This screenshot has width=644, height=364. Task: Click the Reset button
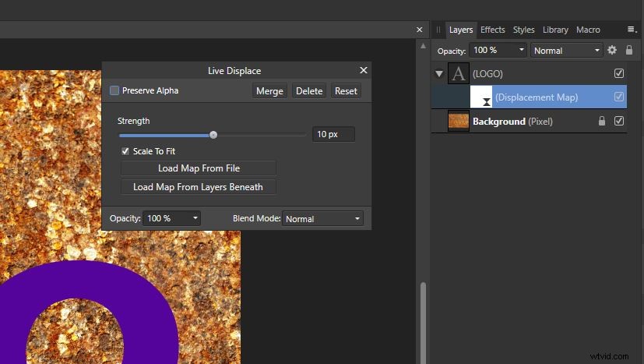coord(346,91)
